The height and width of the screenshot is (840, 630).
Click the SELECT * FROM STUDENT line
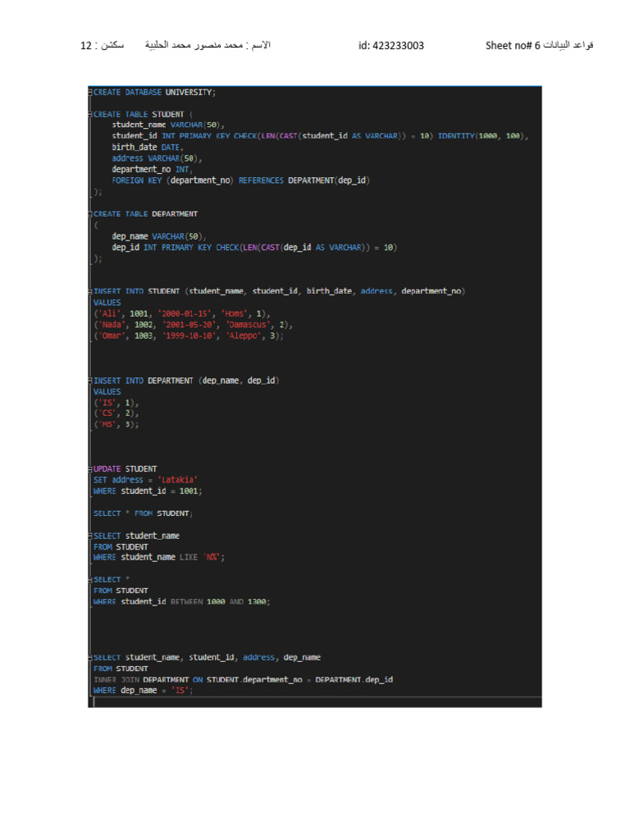coord(143,514)
